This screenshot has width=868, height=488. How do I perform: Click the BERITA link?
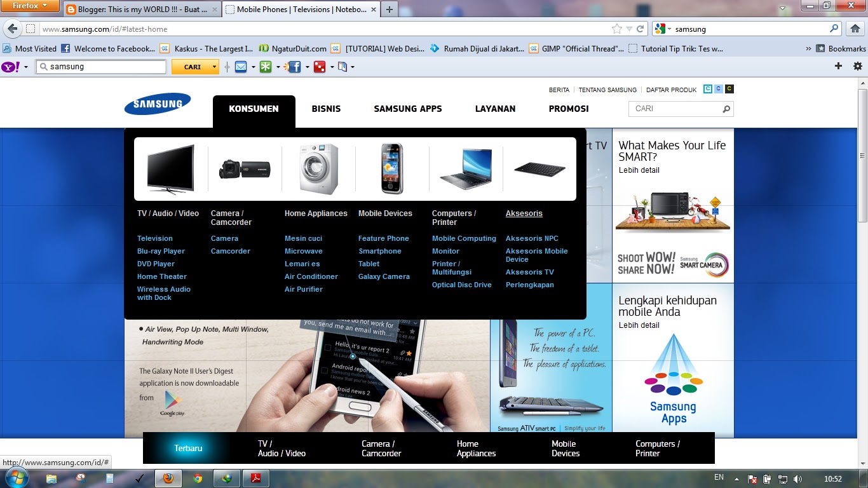click(x=559, y=90)
